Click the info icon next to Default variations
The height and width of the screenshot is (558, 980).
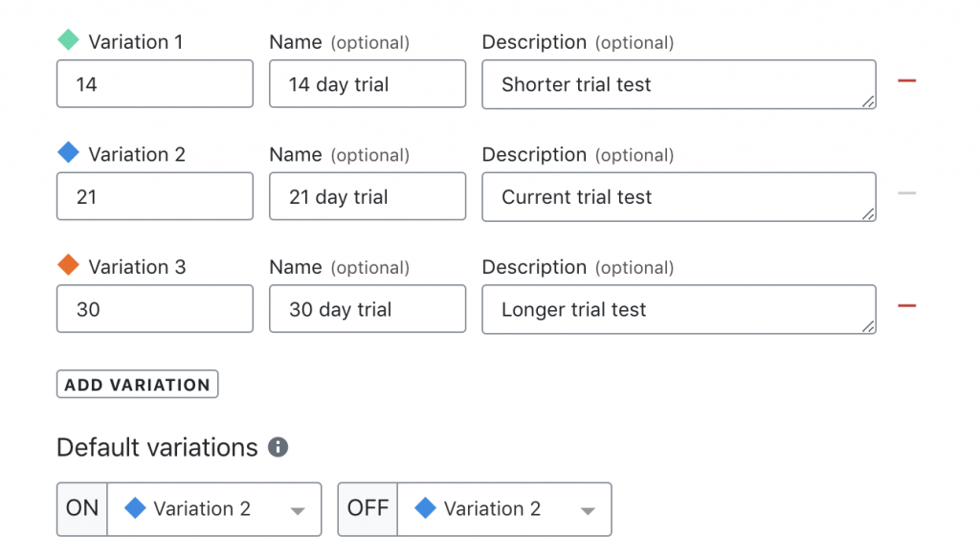pos(277,447)
